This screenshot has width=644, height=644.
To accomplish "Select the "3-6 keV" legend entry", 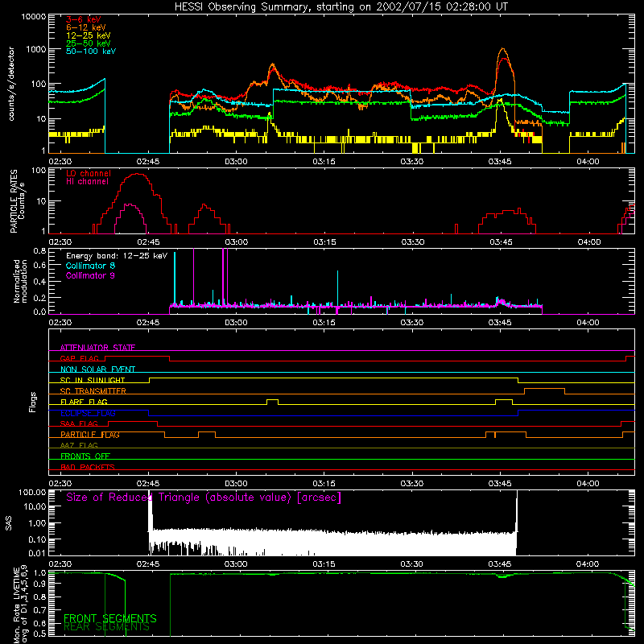I will [x=84, y=19].
